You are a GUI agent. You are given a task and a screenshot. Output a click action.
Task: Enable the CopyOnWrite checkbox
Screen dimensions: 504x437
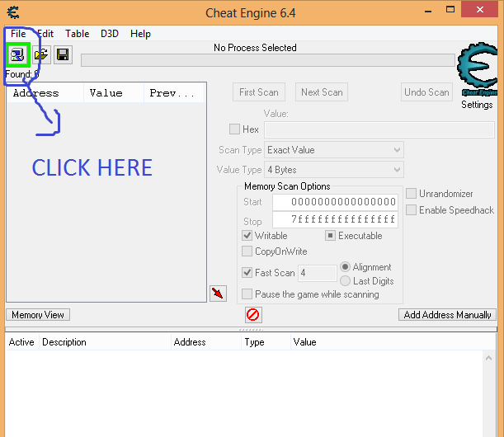pos(247,251)
